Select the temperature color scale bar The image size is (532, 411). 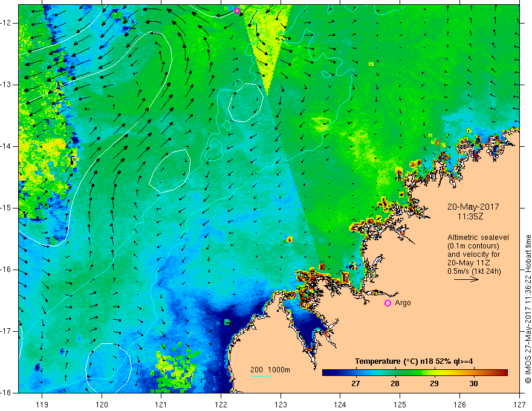415,373
